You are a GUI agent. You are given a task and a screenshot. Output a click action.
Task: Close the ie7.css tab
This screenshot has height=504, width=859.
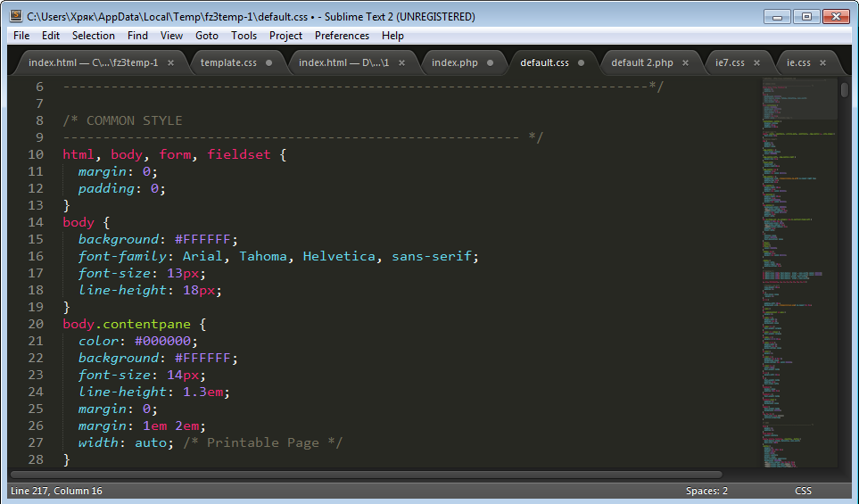click(x=756, y=62)
